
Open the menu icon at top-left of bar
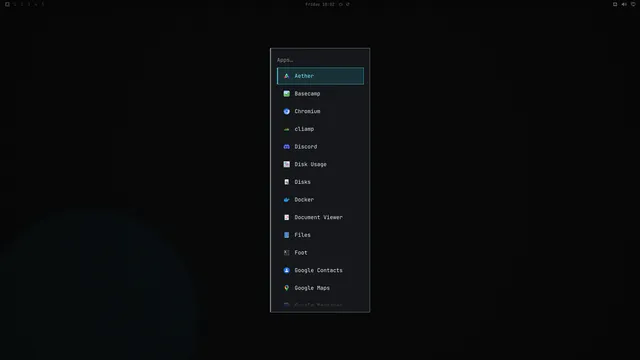tap(7, 4)
